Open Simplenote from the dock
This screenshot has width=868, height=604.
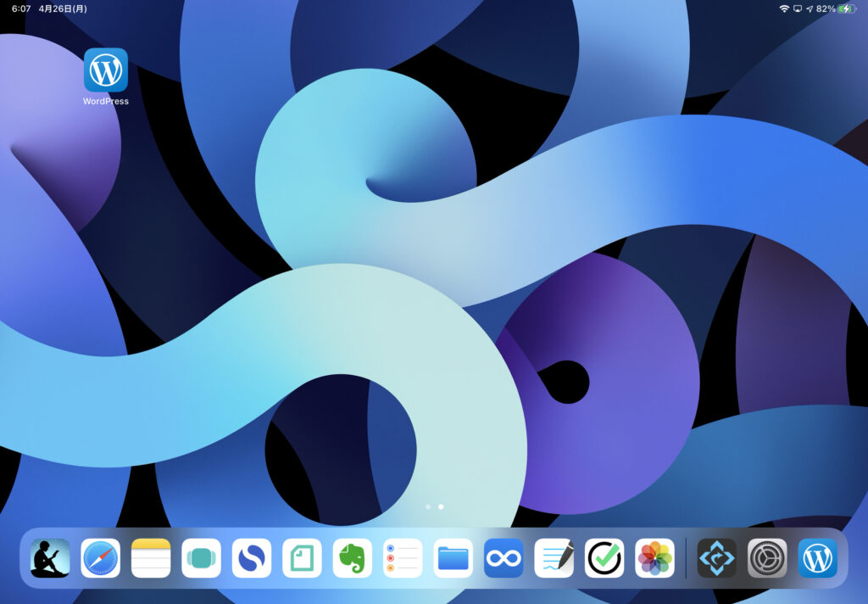252,558
